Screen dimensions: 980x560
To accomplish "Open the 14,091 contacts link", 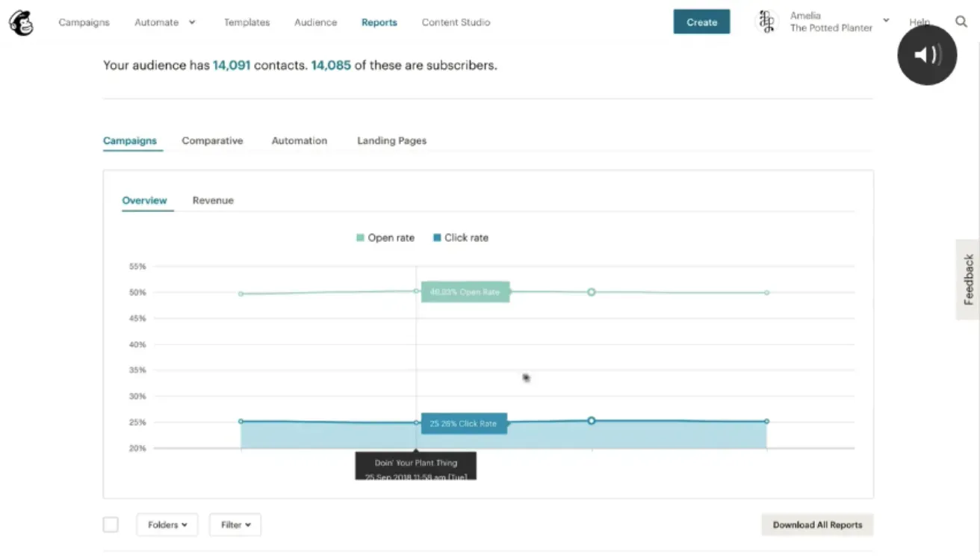I will tap(229, 65).
